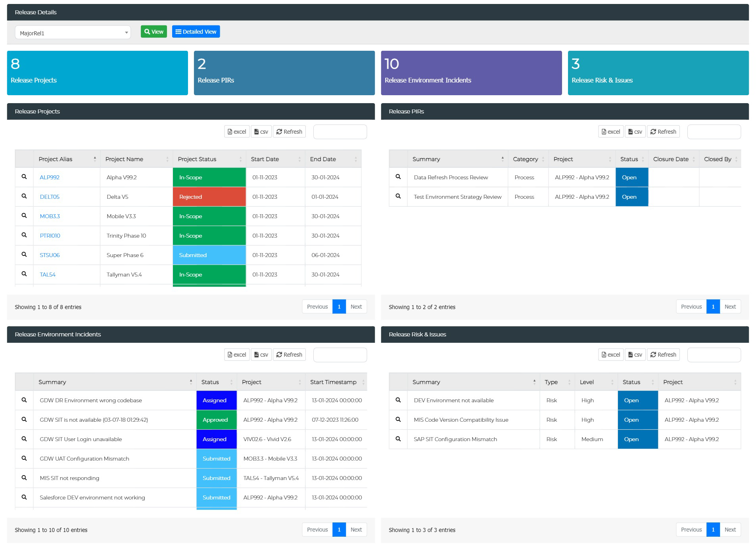Sort Risk & Issues by Level column

(596, 382)
